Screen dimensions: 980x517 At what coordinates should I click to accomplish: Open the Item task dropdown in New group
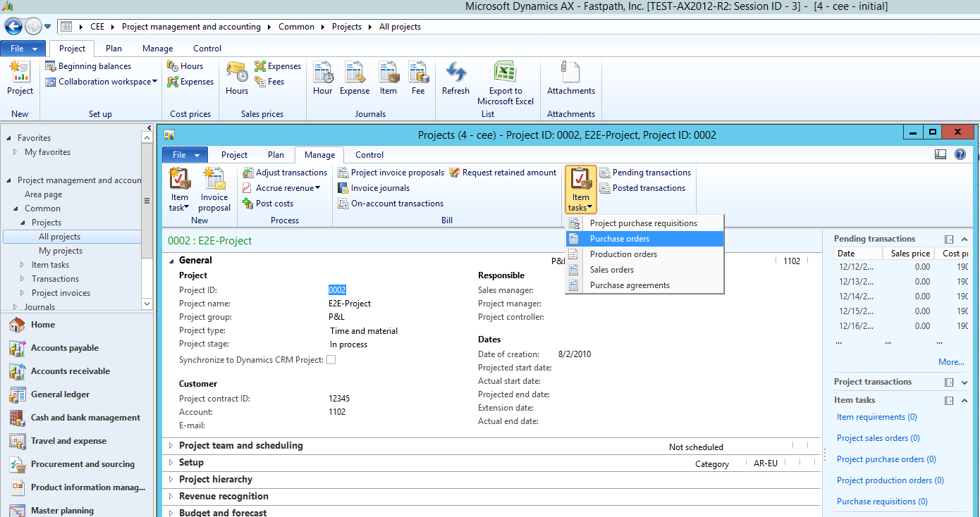[x=180, y=189]
